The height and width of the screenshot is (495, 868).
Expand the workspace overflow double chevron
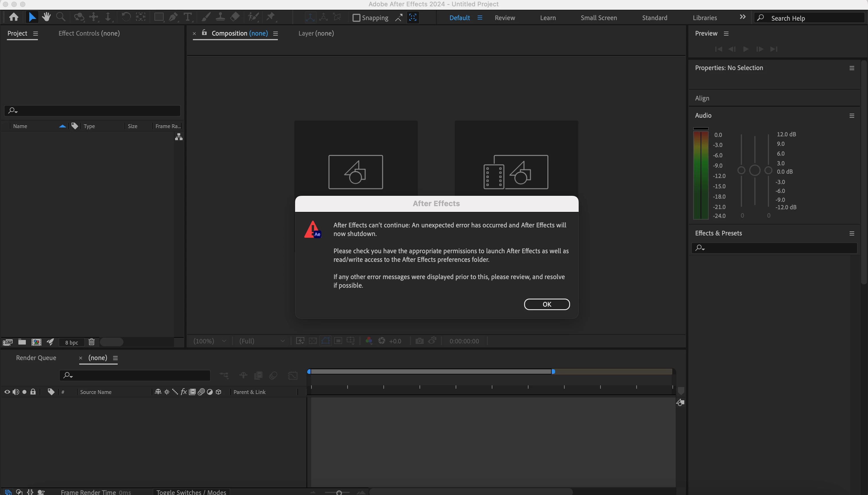tap(742, 17)
